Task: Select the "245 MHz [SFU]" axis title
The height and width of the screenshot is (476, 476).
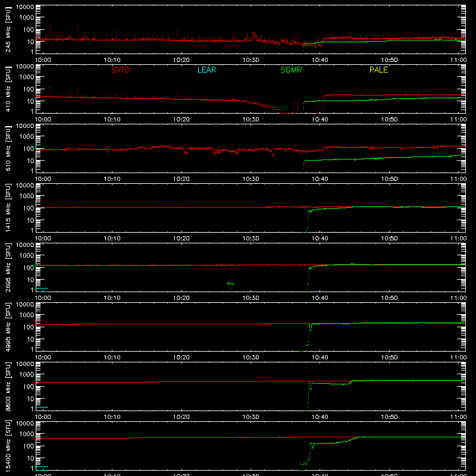Action: 8,30
